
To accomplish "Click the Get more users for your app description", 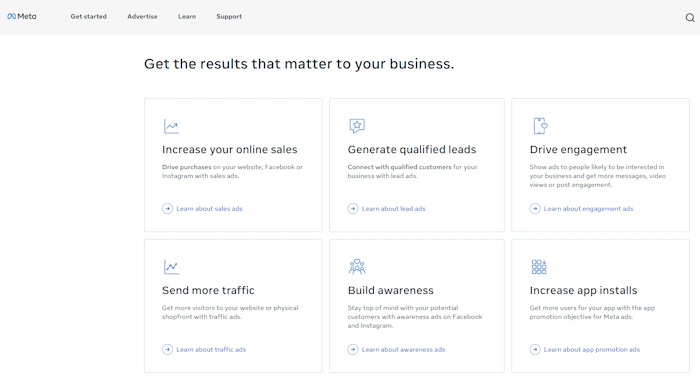I will [592, 312].
